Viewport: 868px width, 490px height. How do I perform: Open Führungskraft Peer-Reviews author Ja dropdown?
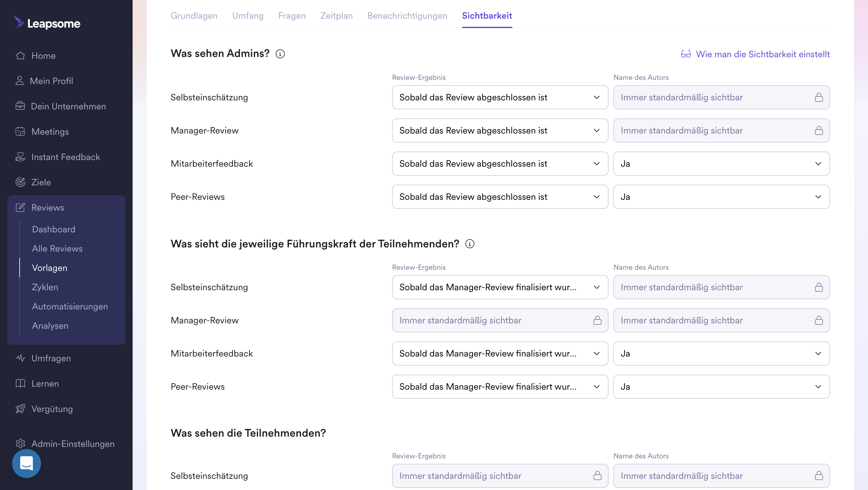[x=722, y=387]
